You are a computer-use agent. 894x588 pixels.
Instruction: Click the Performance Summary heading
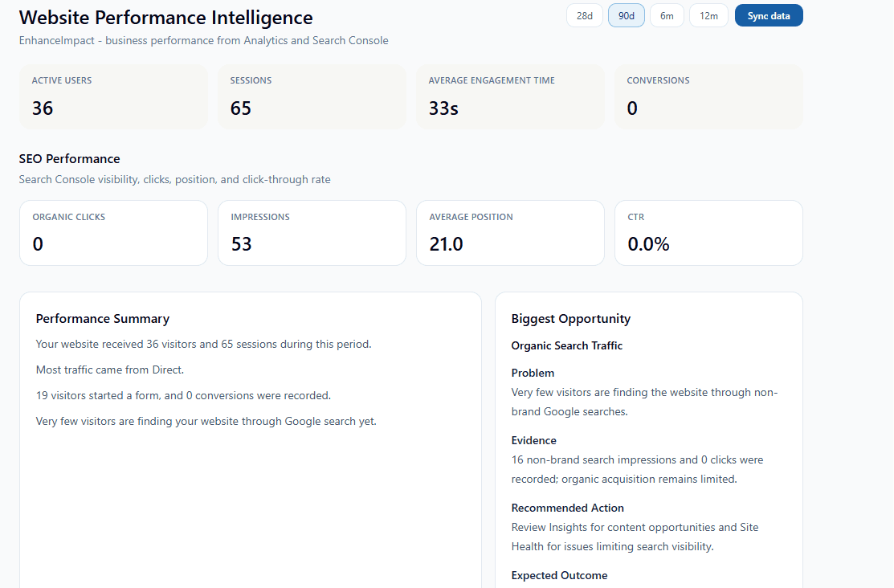(x=103, y=319)
